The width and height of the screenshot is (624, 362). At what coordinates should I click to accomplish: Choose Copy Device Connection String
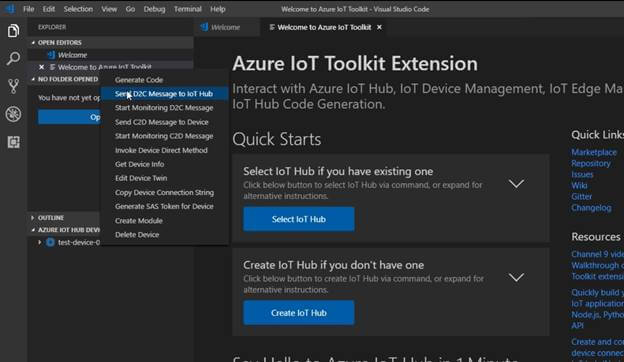164,193
